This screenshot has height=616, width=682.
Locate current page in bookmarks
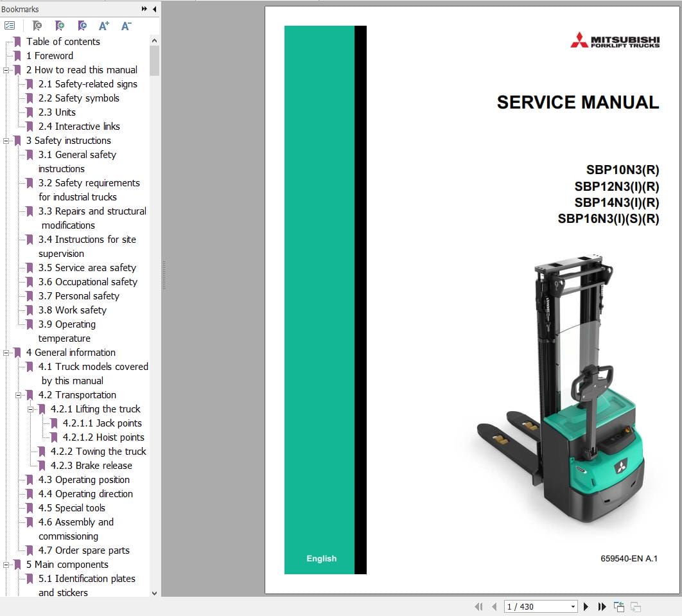[x=81, y=26]
